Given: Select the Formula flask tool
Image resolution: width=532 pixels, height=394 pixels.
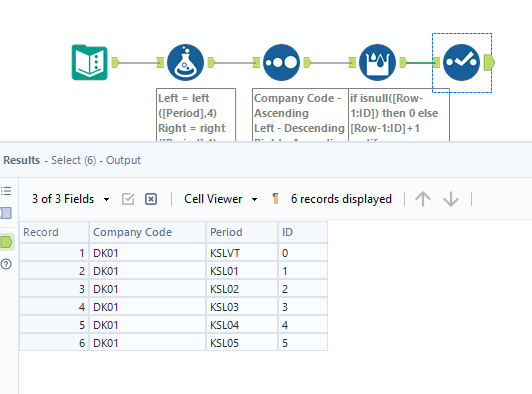Looking at the screenshot, I should click(185, 62).
